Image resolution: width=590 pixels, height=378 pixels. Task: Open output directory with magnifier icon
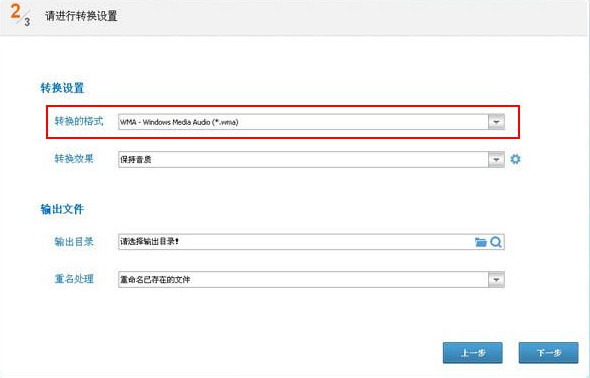click(496, 242)
